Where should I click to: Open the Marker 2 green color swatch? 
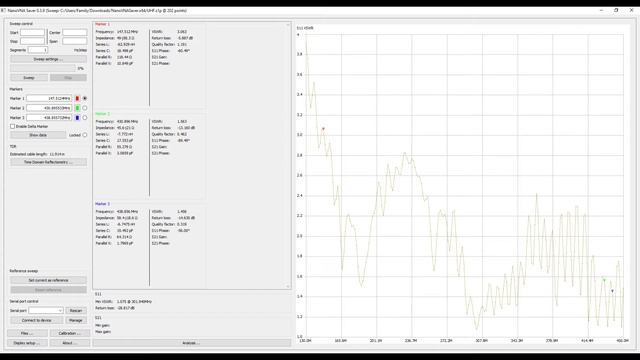pyautogui.click(x=77, y=108)
